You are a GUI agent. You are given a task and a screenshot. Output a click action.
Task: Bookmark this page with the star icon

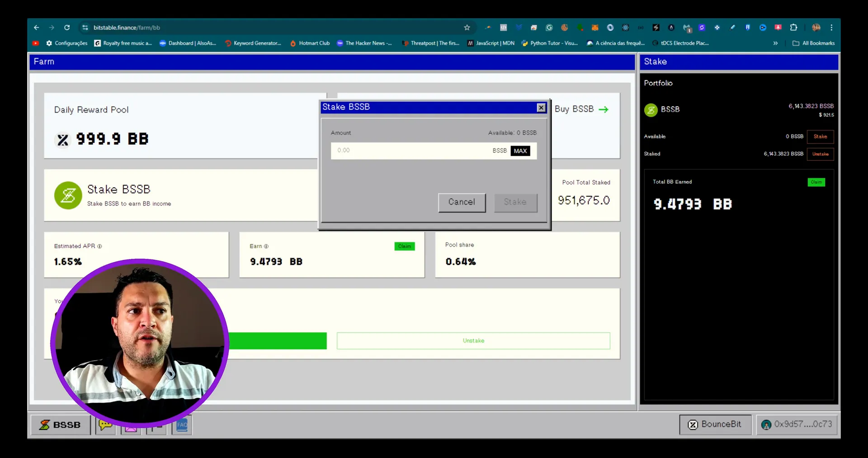(x=467, y=28)
